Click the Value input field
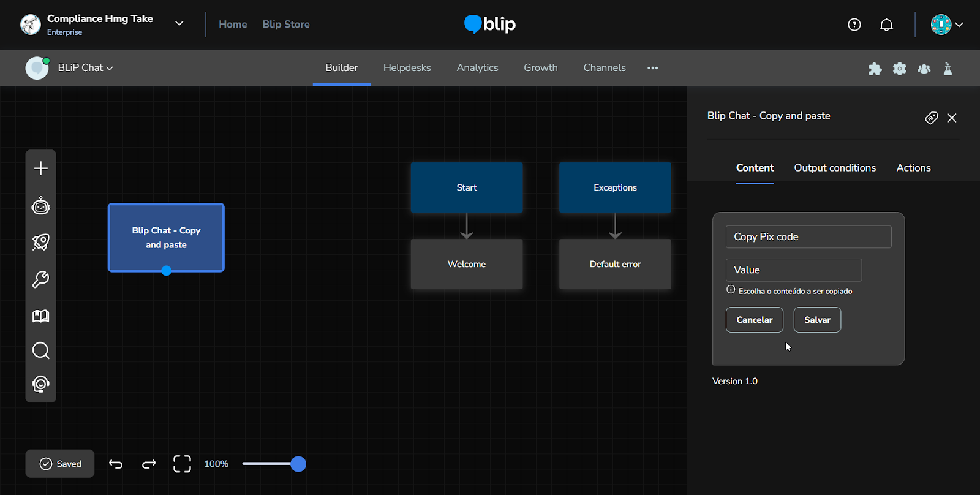980x495 pixels. 794,270
